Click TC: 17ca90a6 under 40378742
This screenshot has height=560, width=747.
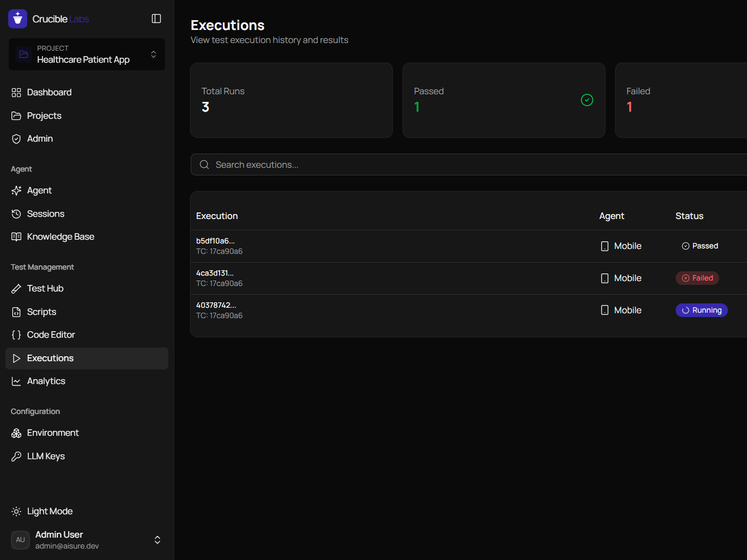(219, 316)
